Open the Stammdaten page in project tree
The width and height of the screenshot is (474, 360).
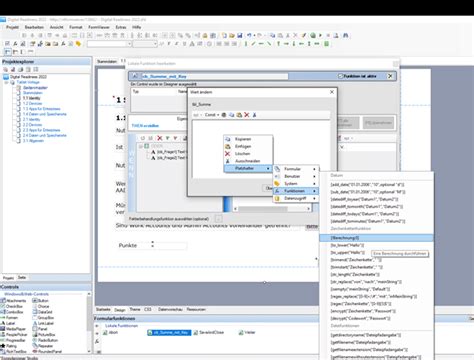[x=33, y=93]
